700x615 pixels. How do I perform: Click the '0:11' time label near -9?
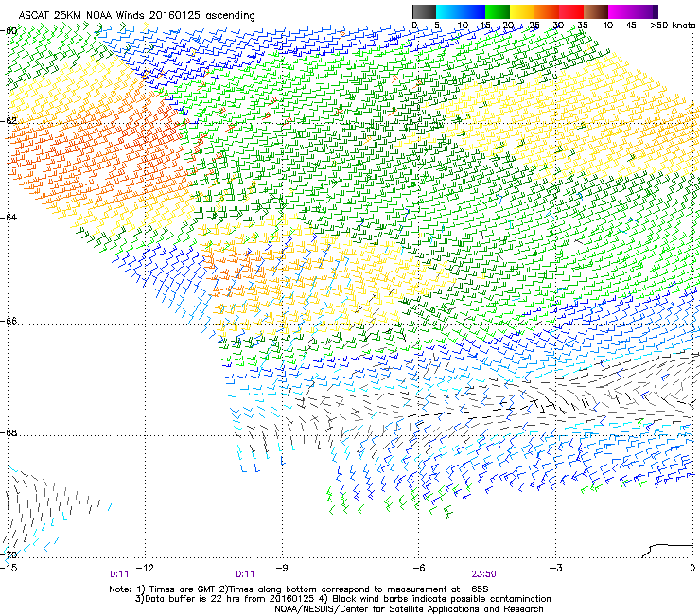(x=245, y=574)
